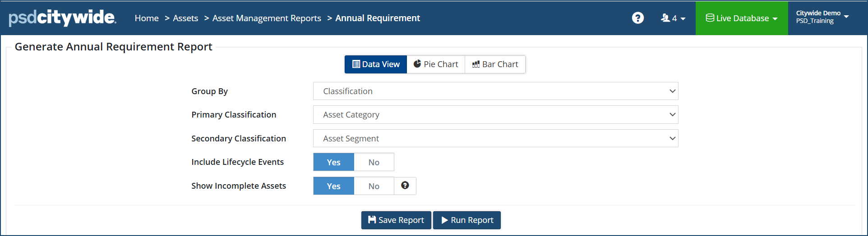The height and width of the screenshot is (236, 868).
Task: Click the help icon beside Show Incomplete Assets
Action: point(405,186)
